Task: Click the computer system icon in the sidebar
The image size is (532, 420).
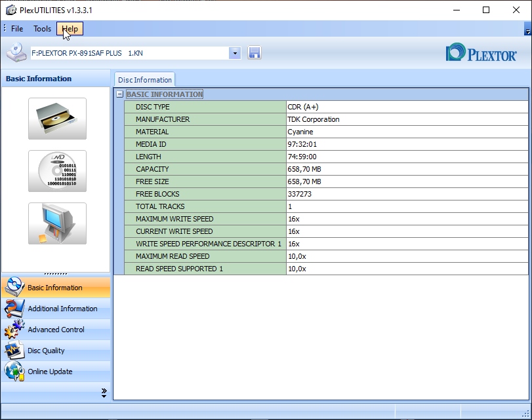Action: 57,223
